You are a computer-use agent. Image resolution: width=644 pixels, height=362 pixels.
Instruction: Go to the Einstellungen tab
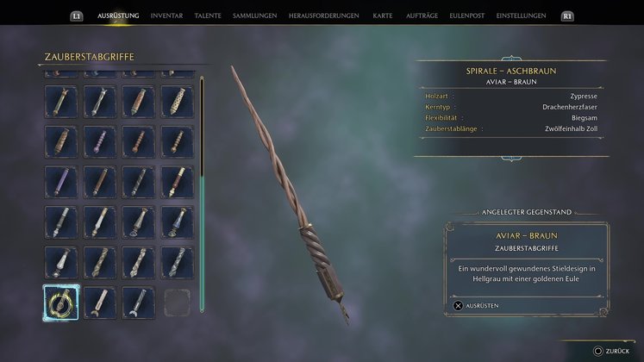(x=522, y=16)
